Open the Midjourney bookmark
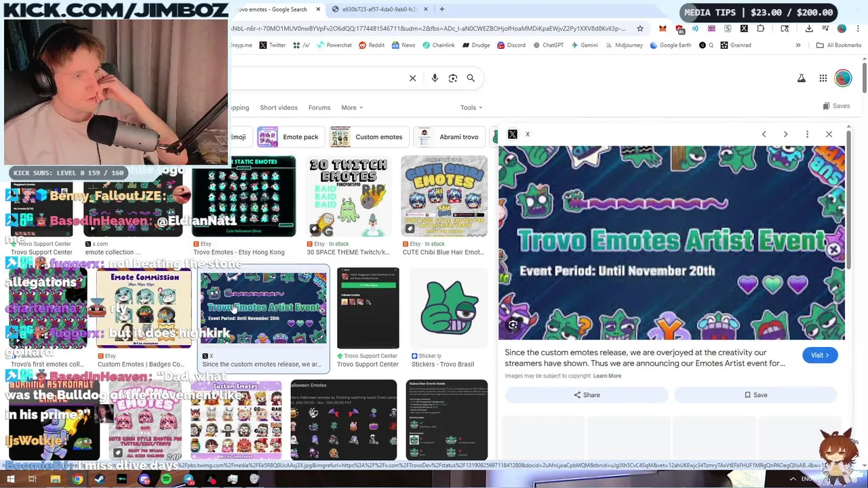Image resolution: width=868 pixels, height=488 pixels. click(624, 45)
